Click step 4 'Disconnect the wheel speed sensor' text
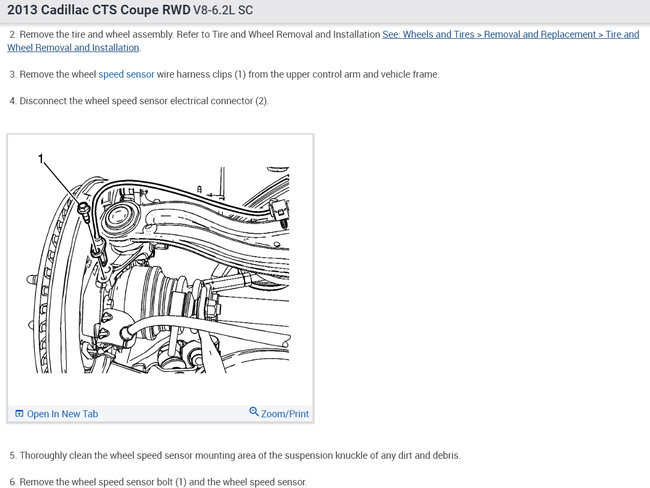650x488 pixels. pos(139,101)
